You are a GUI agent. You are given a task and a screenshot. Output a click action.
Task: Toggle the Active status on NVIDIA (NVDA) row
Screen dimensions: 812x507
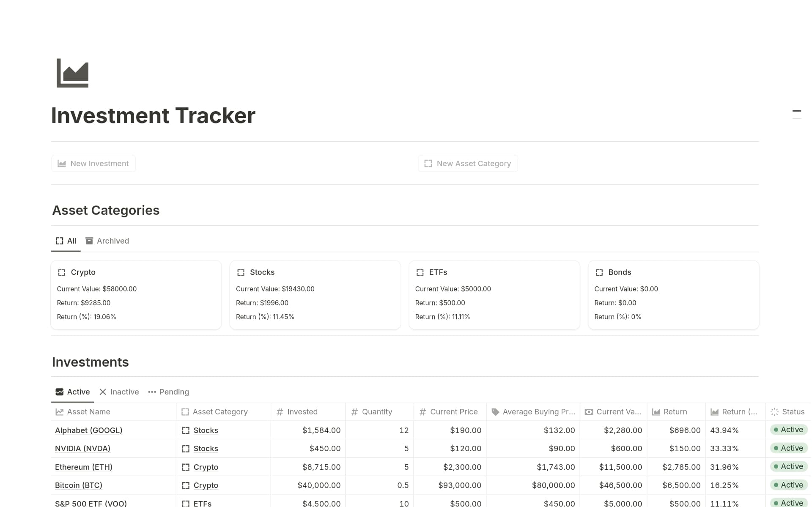click(788, 448)
